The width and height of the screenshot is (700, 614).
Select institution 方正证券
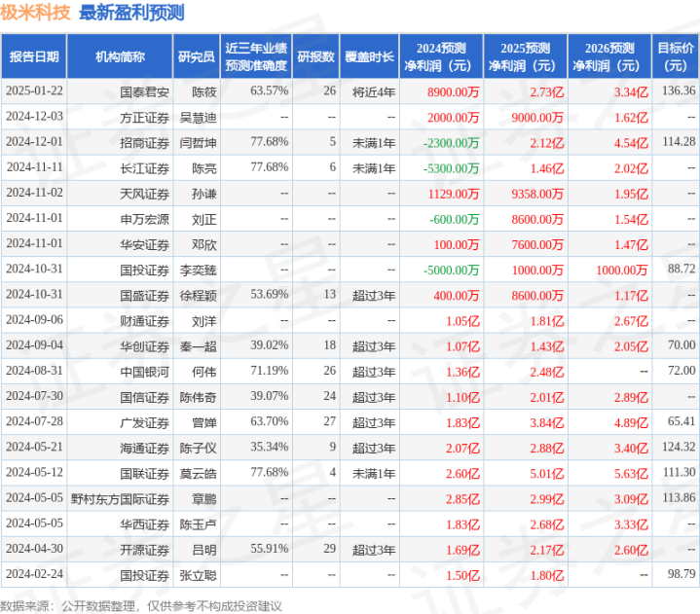(x=144, y=118)
